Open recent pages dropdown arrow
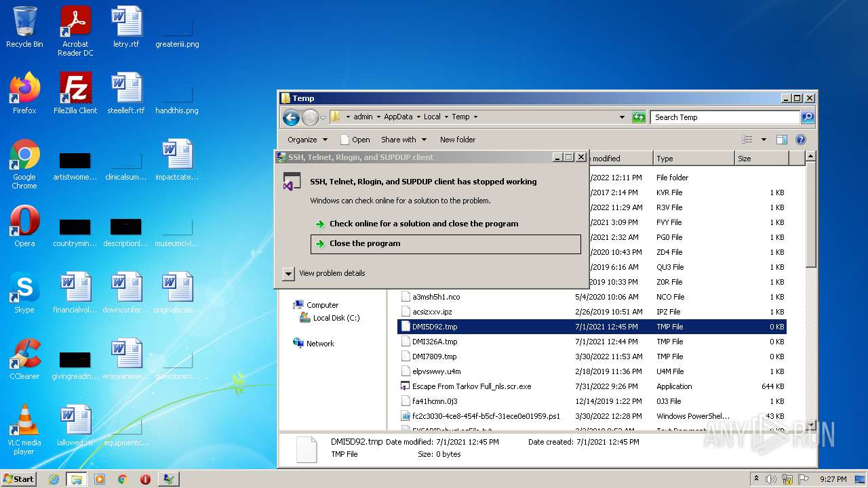This screenshot has width=868, height=488. click(323, 117)
